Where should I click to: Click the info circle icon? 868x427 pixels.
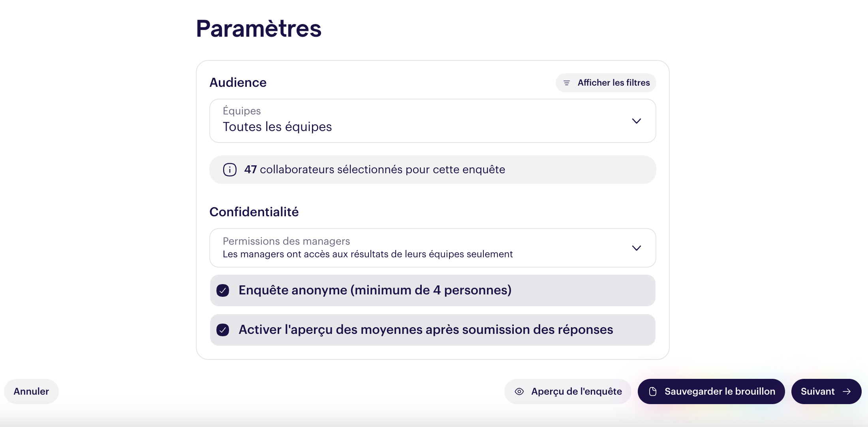click(229, 170)
